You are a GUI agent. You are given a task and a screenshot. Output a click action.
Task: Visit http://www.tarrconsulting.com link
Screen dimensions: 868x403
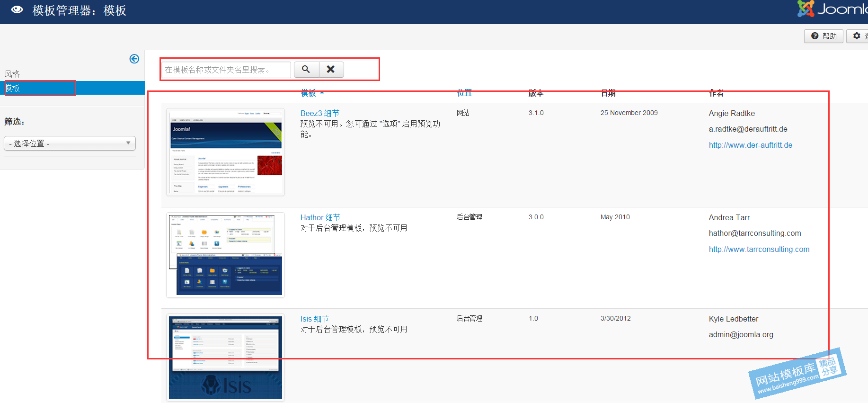tap(759, 249)
